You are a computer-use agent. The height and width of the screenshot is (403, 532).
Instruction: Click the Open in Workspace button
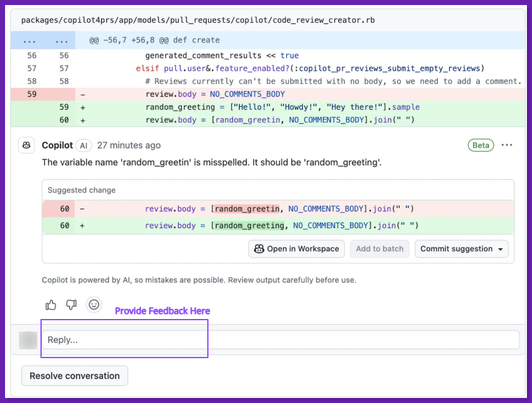[296, 249]
